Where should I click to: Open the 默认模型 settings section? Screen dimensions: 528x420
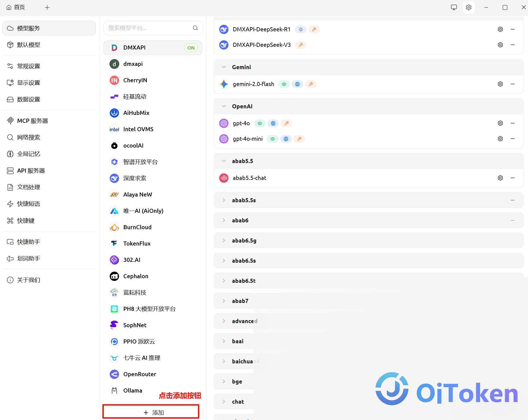49,45
